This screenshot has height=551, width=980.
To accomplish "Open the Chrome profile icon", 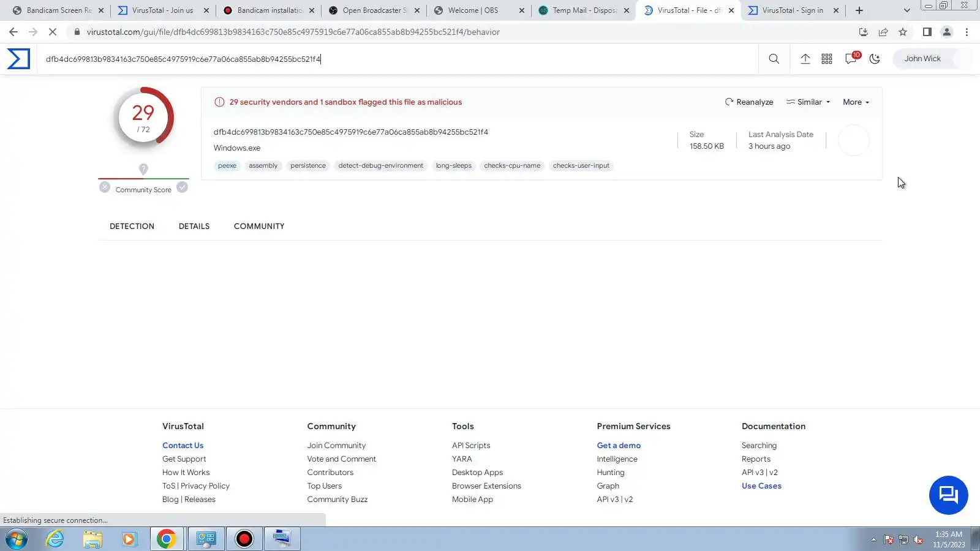I will [947, 32].
